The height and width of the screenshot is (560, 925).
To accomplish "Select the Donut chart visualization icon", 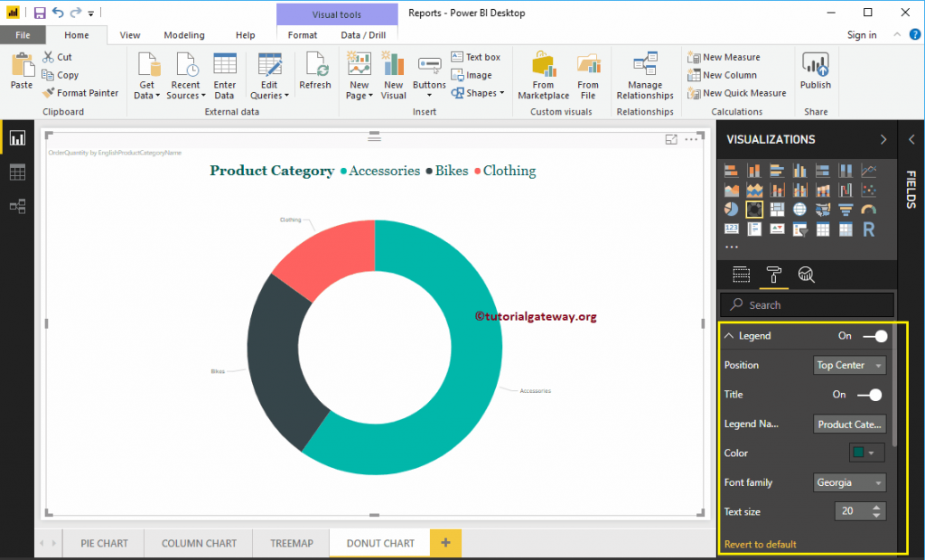I will (x=754, y=210).
